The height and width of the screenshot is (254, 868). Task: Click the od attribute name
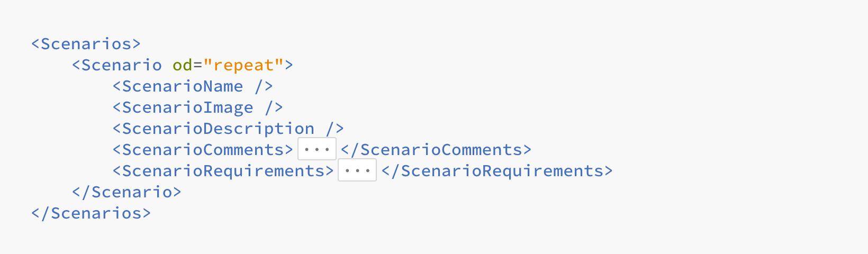(182, 65)
